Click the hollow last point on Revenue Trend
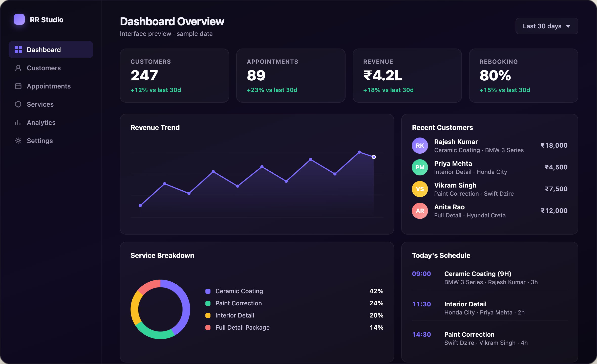Screen dimensions: 597x364 coord(374,157)
